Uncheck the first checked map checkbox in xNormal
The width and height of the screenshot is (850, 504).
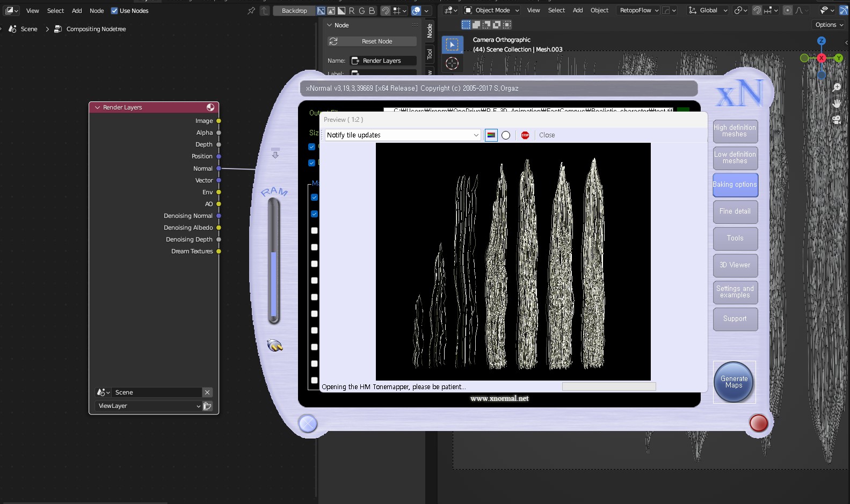pyautogui.click(x=315, y=197)
